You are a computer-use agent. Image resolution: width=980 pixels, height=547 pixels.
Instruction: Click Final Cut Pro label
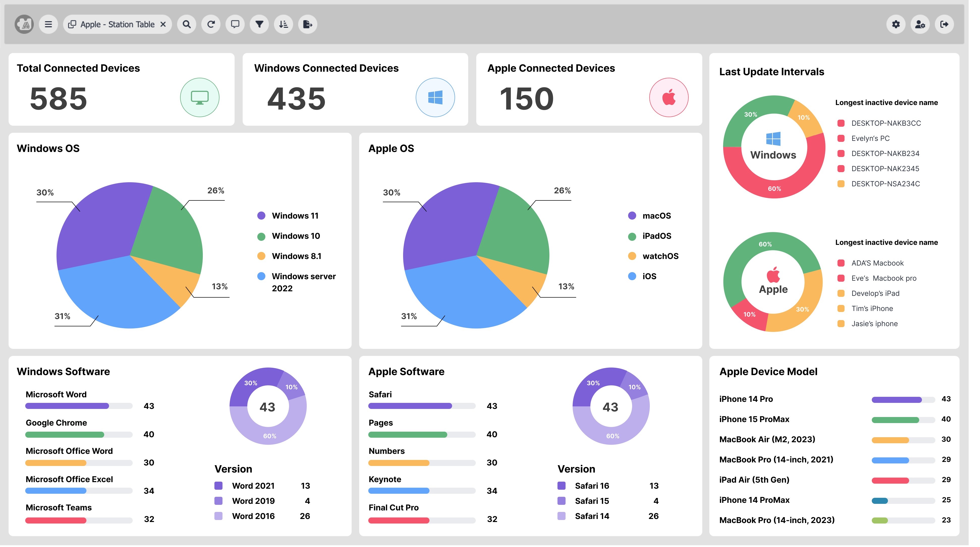click(x=393, y=508)
